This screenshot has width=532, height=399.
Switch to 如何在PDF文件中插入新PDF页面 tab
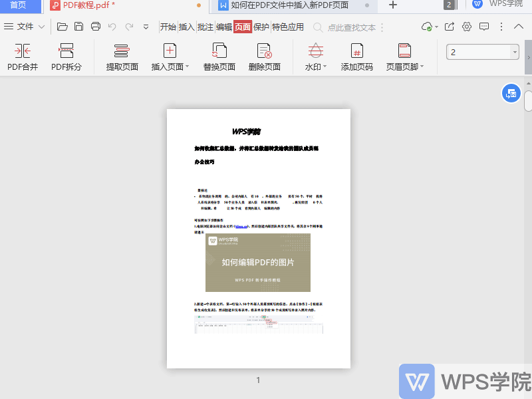tap(293, 5)
